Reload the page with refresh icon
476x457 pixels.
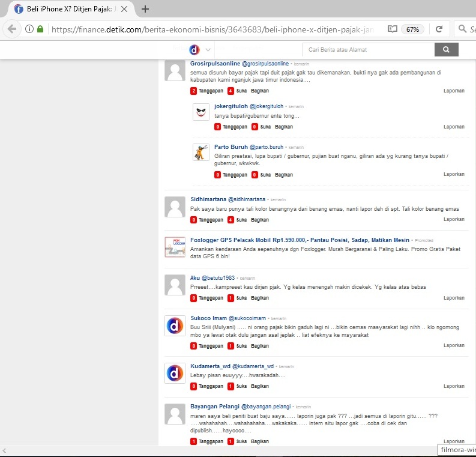[x=439, y=29]
